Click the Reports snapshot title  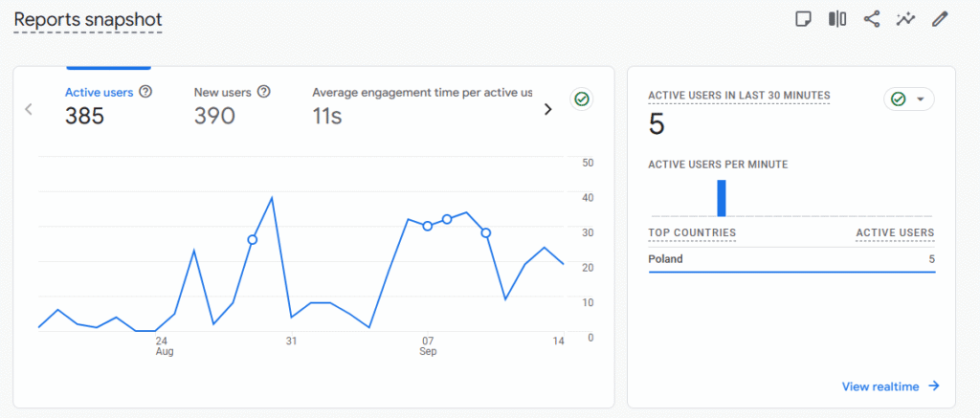click(x=88, y=19)
